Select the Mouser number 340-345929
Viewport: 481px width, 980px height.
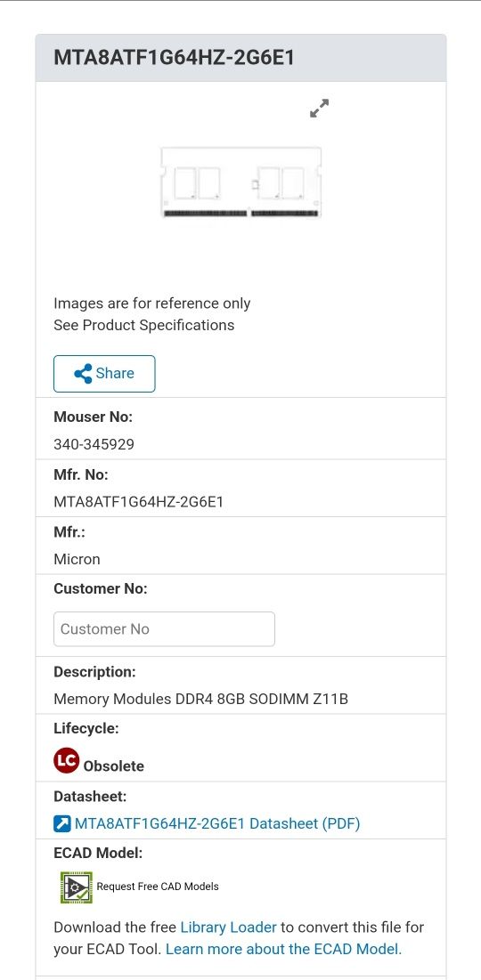[94, 444]
